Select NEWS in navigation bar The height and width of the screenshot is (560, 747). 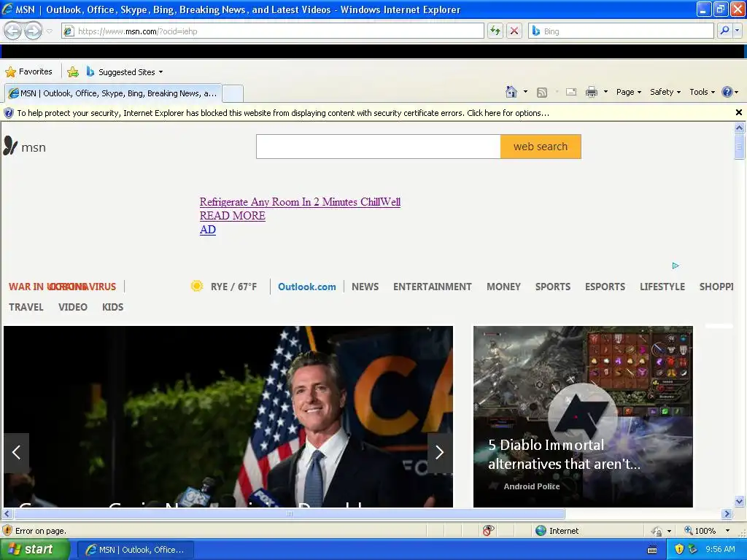365,287
